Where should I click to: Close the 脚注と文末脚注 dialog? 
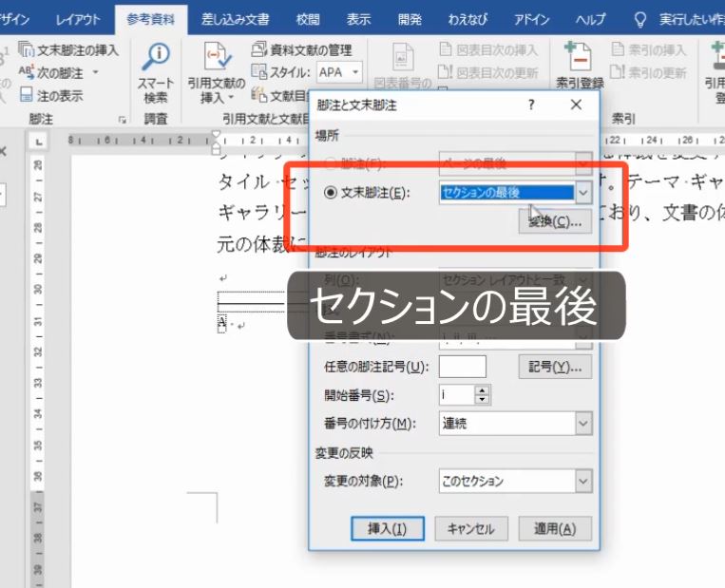[x=576, y=104]
